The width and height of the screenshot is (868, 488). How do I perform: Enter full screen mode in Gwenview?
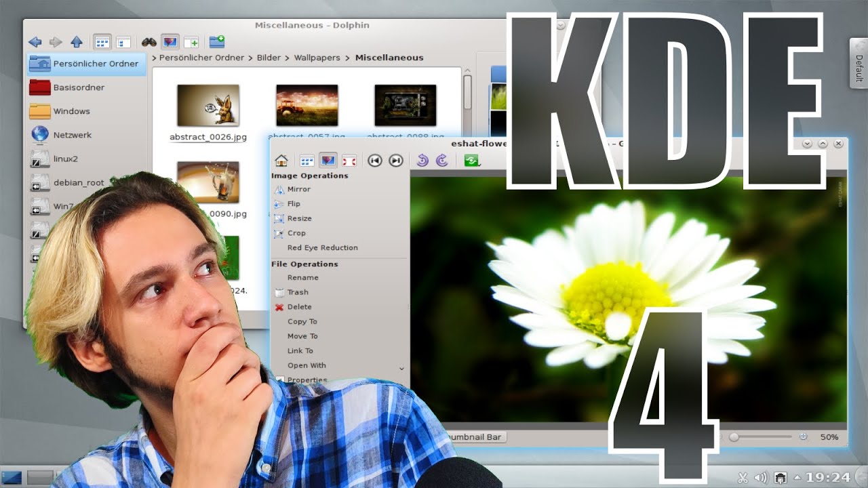[x=349, y=161]
